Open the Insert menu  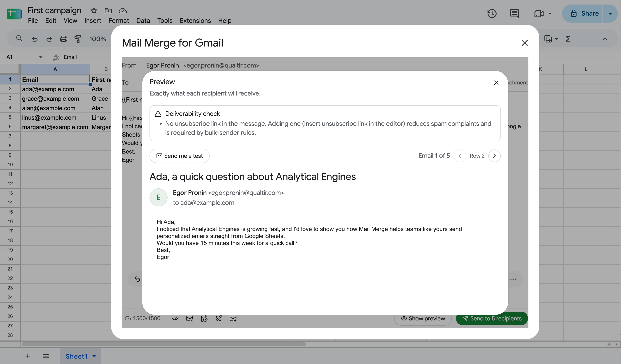coord(93,21)
